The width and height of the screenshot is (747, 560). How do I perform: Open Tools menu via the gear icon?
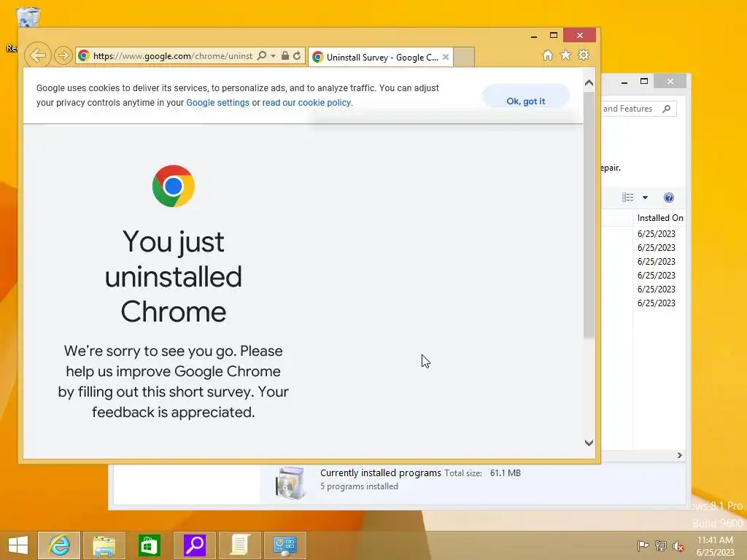point(584,55)
